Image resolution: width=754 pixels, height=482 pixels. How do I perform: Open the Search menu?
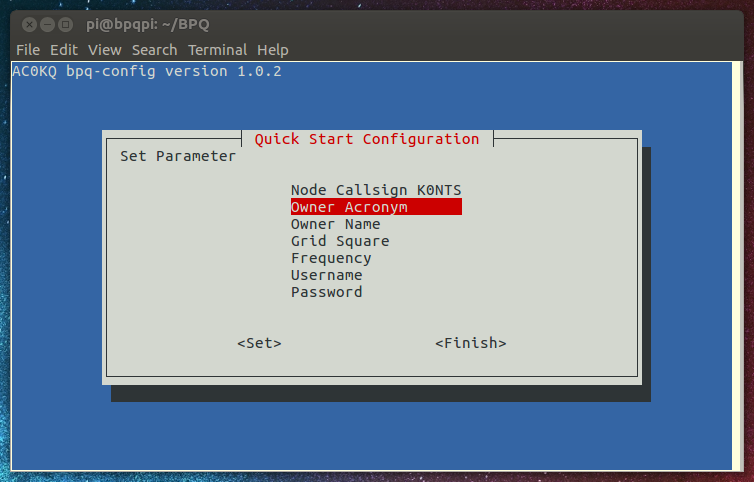point(154,50)
